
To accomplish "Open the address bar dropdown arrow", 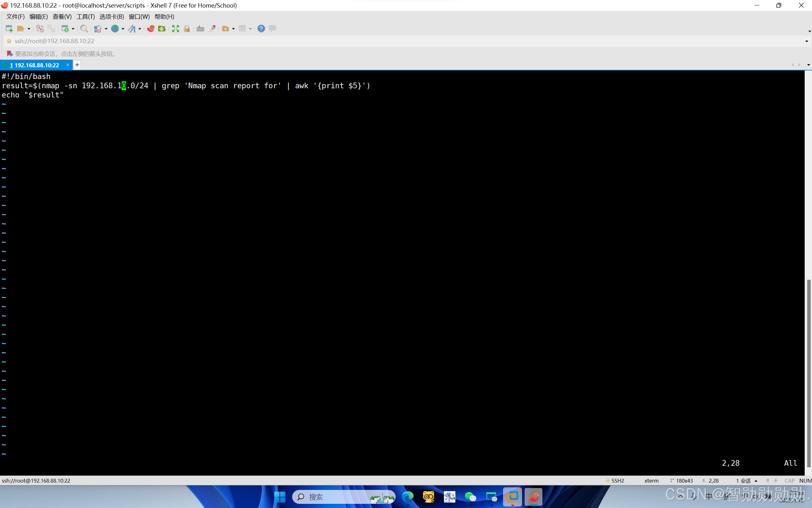I will [807, 41].
